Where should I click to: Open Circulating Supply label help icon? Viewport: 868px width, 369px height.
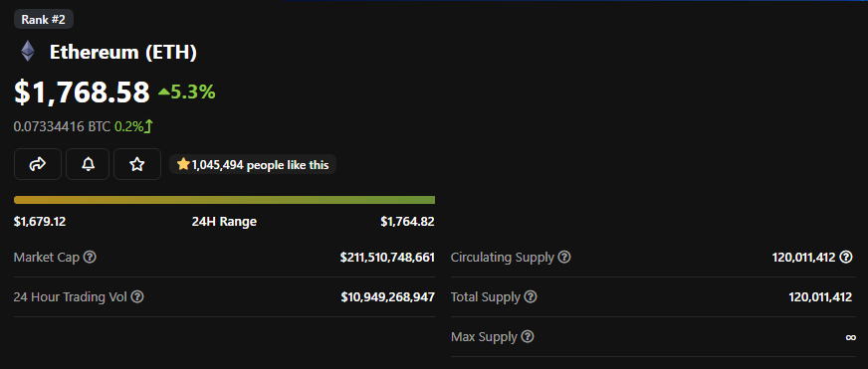[x=564, y=258]
